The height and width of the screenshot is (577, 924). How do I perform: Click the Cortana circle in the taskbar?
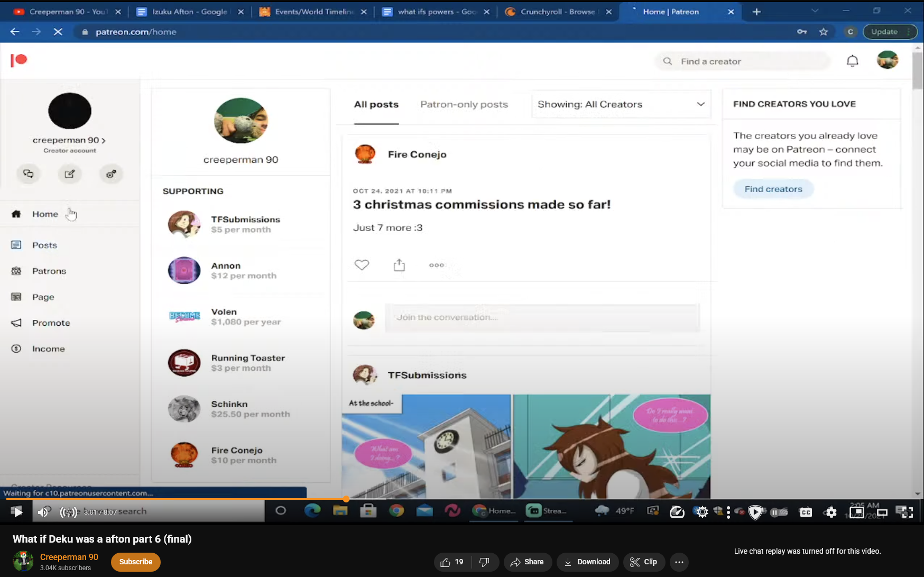(x=281, y=511)
